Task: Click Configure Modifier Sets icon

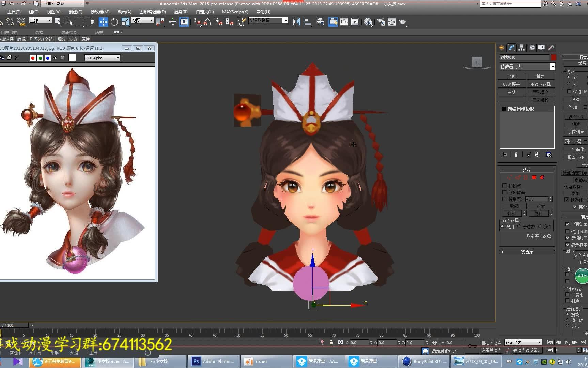Action: (x=549, y=154)
